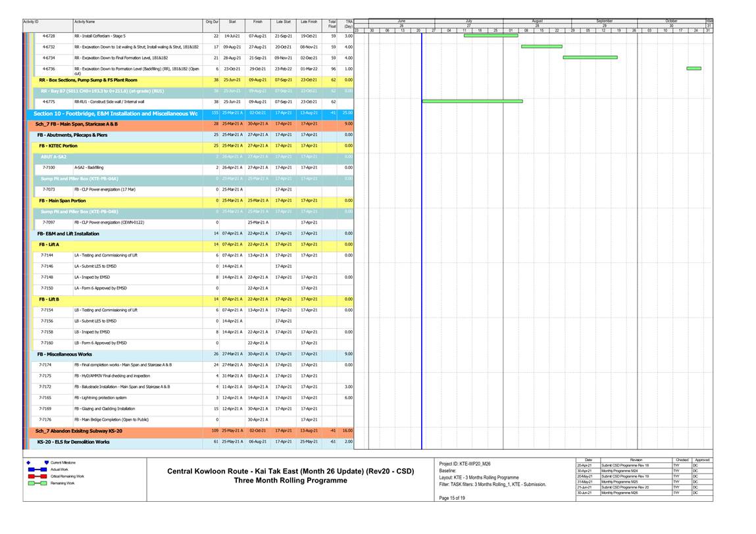756x534 pixels.
Task: Select the green Gantt bar for activity 4-6734
Action: (x=590, y=57)
